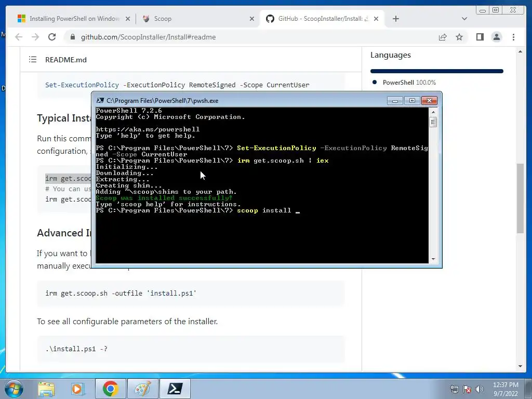The height and width of the screenshot is (399, 532).
Task: Click browser page scroll down arrow
Action: pyautogui.click(x=520, y=366)
